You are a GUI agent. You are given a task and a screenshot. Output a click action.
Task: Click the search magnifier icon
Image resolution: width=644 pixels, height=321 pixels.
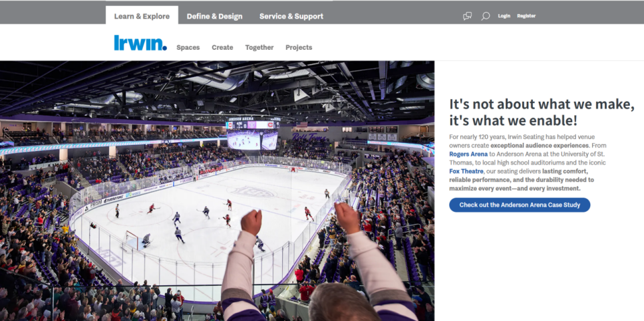(486, 16)
